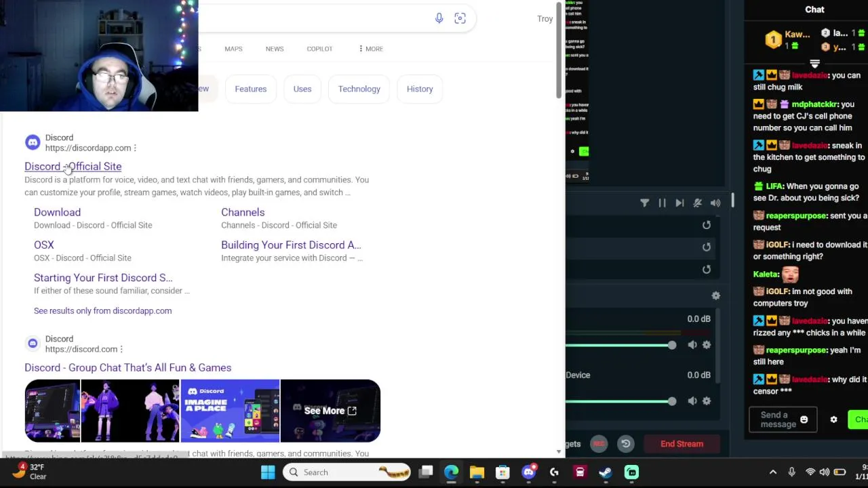Expand the collapse arrow above chat messages
This screenshot has height=488, width=868.
pos(814,63)
